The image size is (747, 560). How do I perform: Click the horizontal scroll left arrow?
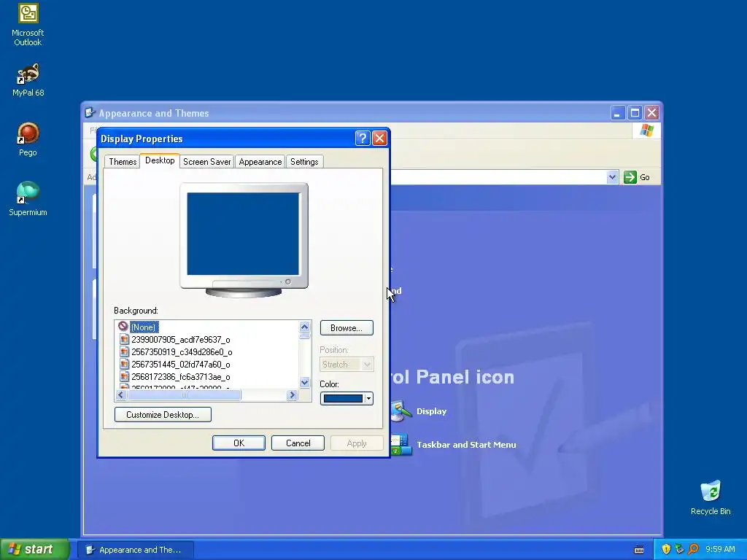pos(121,394)
